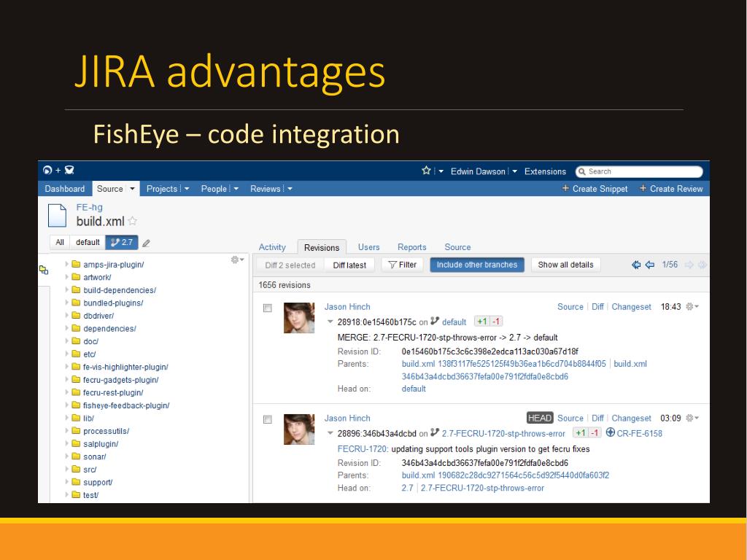Select the All branch selector

coord(60,242)
